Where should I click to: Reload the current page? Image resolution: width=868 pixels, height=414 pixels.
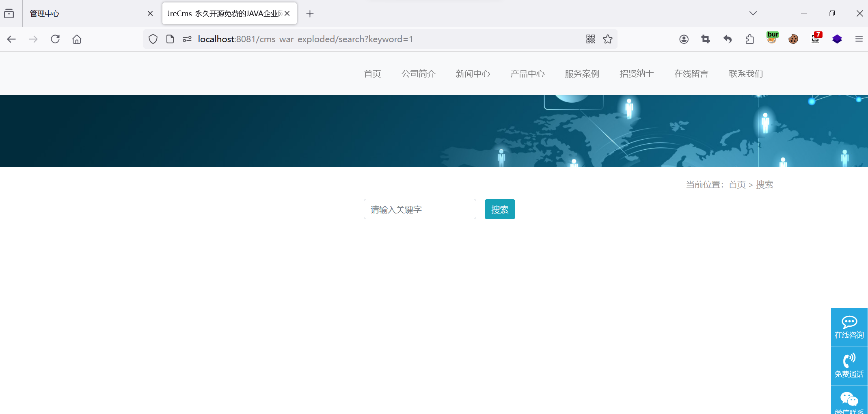point(55,39)
